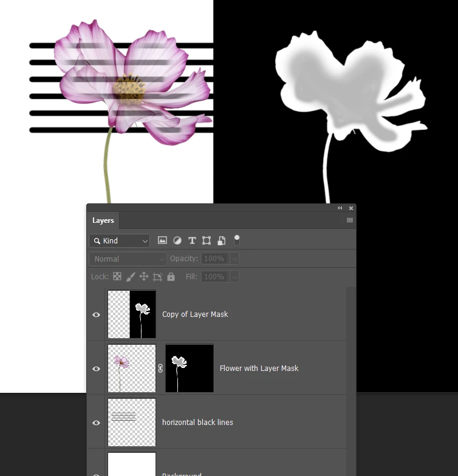Viewport: 458px width, 476px height.
Task: Filter for type layers icon
Action: pyautogui.click(x=192, y=240)
